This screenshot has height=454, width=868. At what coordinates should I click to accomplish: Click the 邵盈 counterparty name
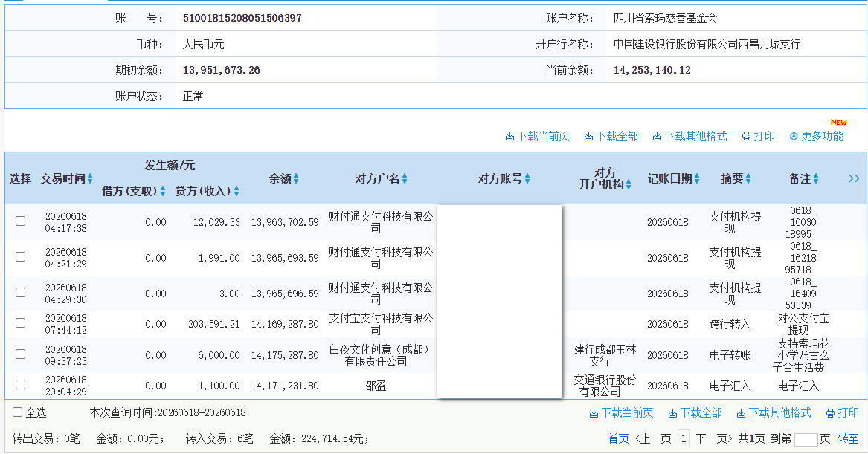[x=376, y=386]
